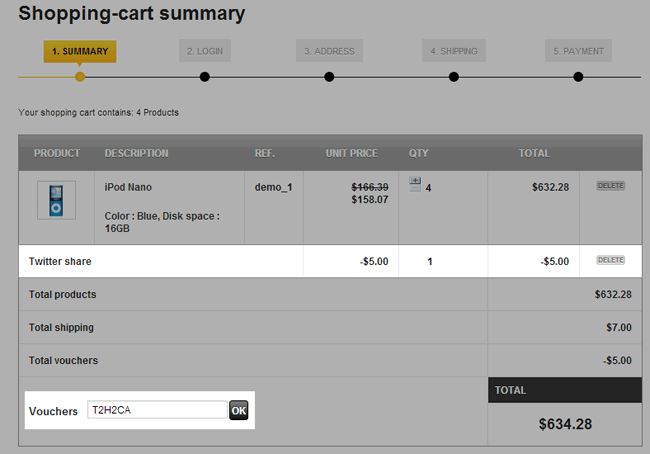Viewport: 650px width, 454px height.
Task: Go to the 1. Summary step tab
Action: click(x=80, y=51)
